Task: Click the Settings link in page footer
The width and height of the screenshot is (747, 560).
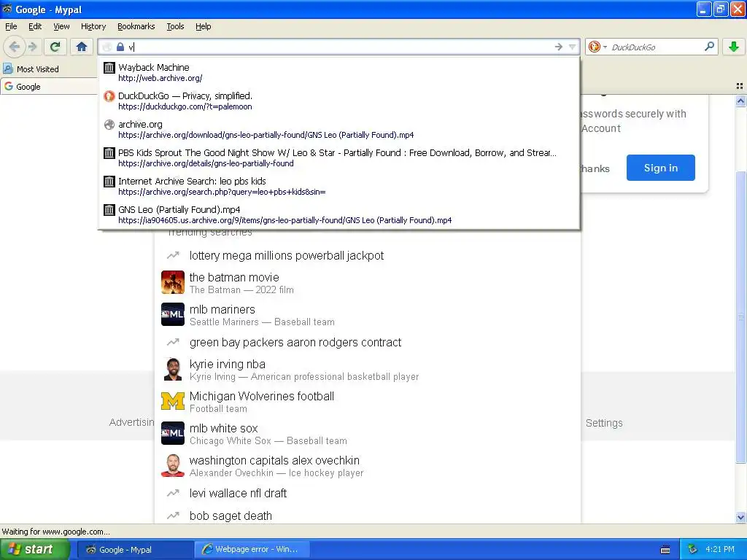Action: pos(603,423)
